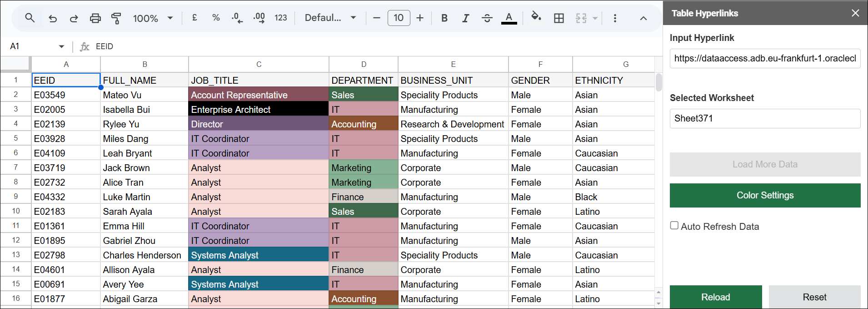This screenshot has height=309, width=868.
Task: Open the more options three-dot menu
Action: pos(615,18)
